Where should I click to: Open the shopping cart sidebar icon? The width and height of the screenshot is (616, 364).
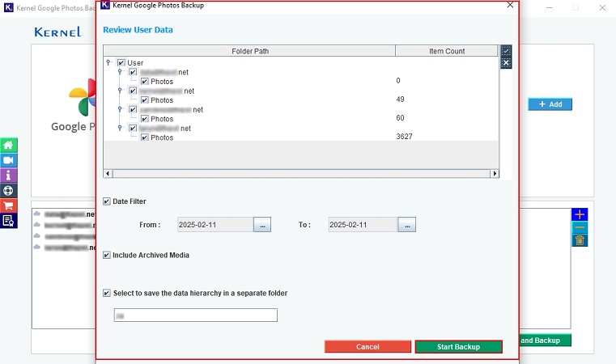9,205
